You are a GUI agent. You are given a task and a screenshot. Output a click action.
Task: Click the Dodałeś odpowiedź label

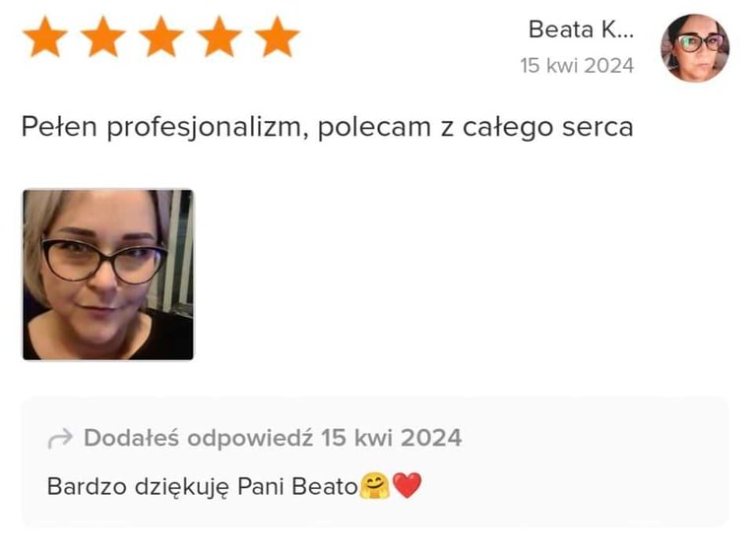pos(199,438)
